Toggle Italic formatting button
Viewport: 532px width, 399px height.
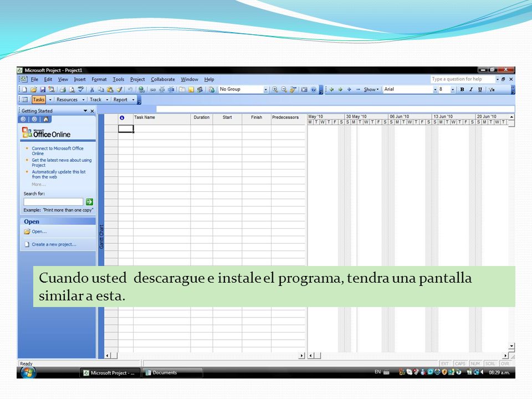click(471, 90)
